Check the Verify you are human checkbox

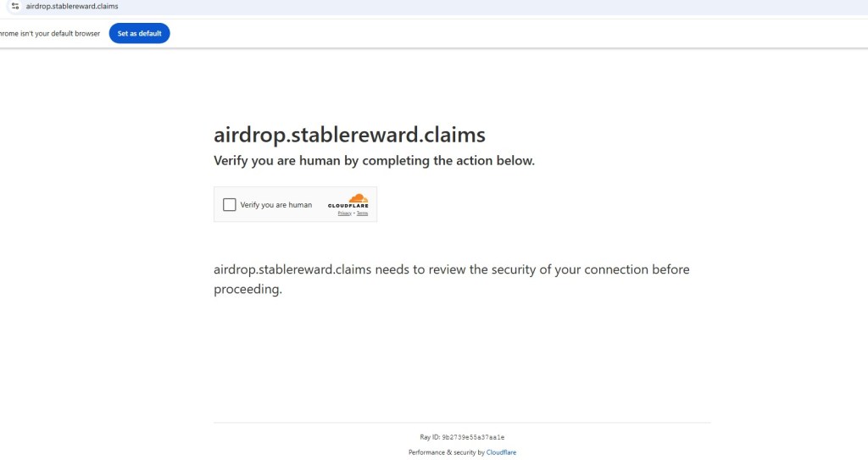click(x=229, y=204)
